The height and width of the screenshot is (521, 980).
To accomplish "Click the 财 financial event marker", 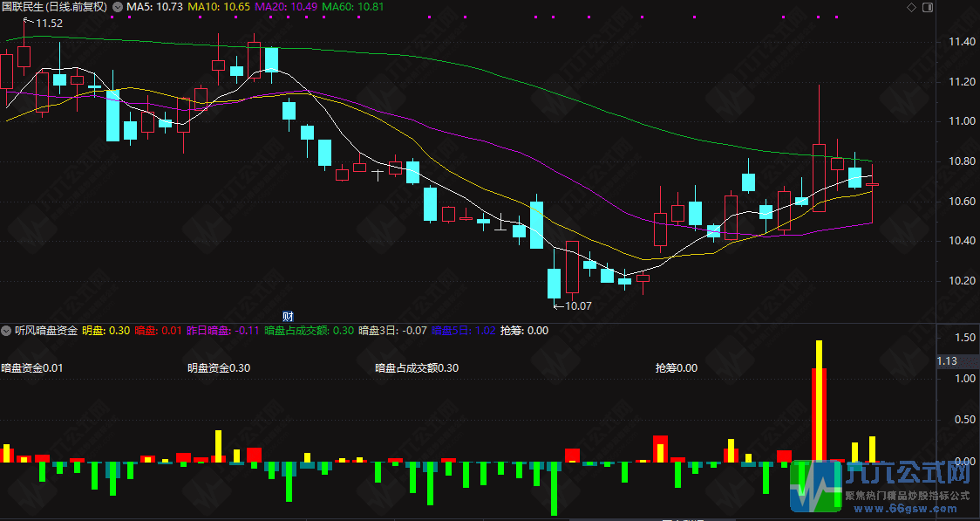I will (x=288, y=317).
